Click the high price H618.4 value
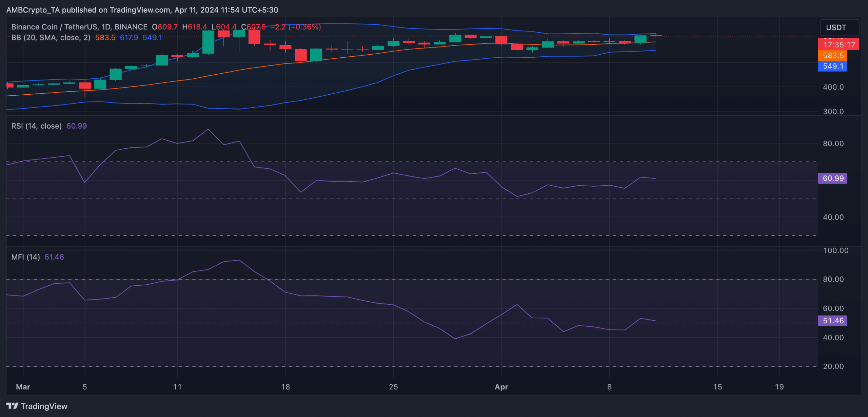 tap(195, 27)
